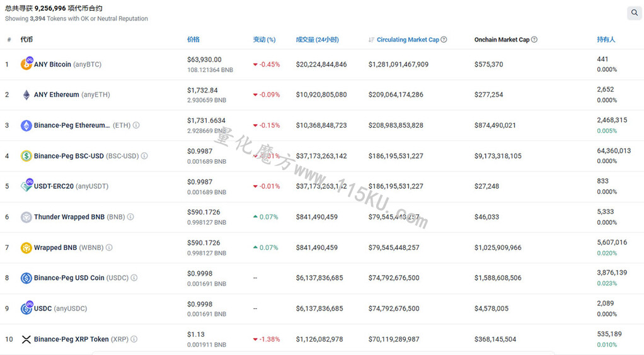This screenshot has height=355, width=644.
Task: Click the BNB value 108.121364 BNB
Action: (x=210, y=70)
